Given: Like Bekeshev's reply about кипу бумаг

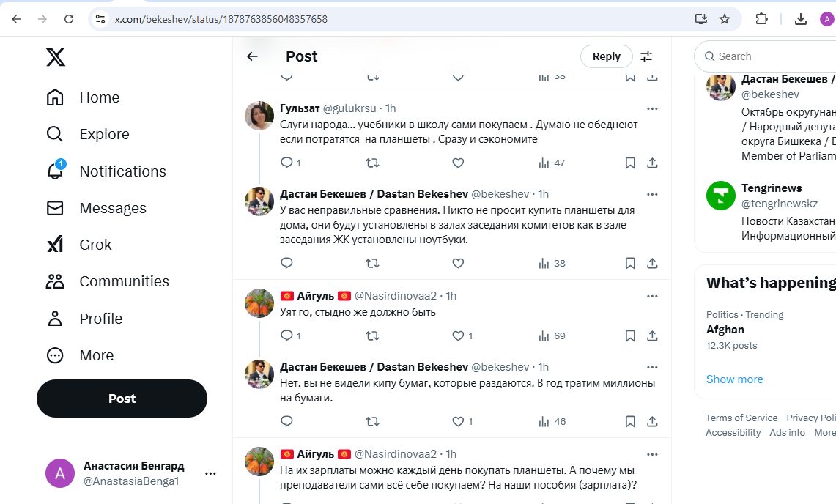Looking at the screenshot, I should [x=458, y=421].
